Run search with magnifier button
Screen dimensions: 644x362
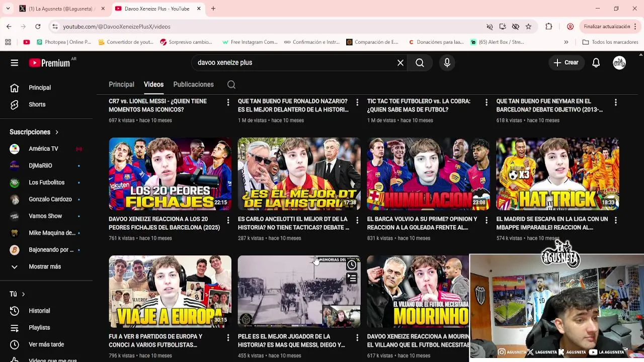coord(420,63)
